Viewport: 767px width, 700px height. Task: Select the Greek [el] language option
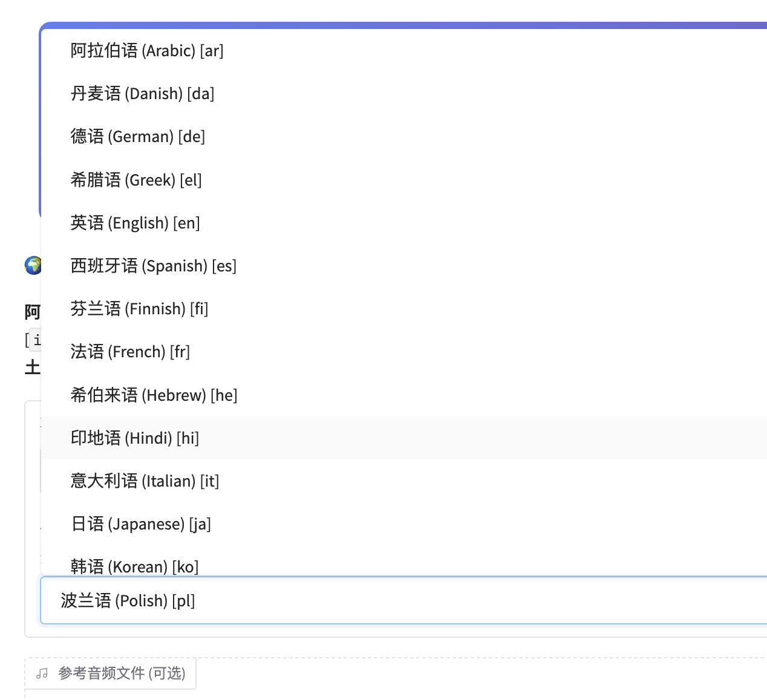point(136,180)
